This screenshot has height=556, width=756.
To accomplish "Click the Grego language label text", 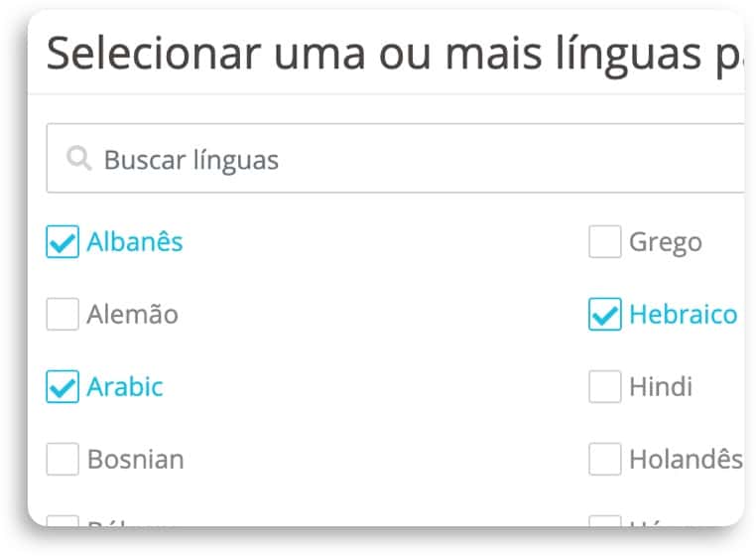I will [x=666, y=243].
